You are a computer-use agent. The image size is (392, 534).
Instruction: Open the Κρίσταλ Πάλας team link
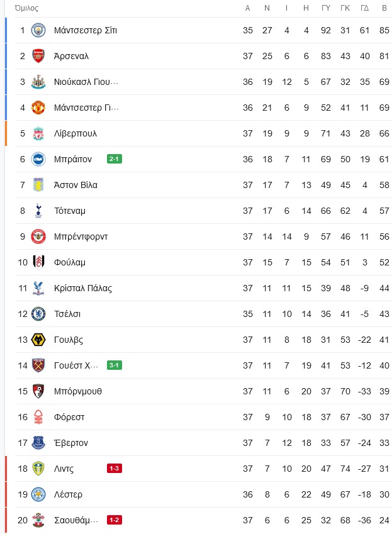coord(83,288)
